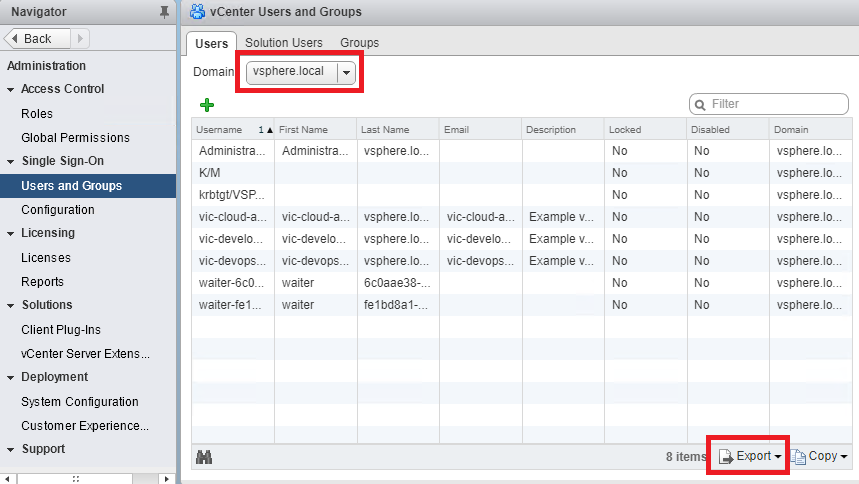Click the fe1bd8a1-... last name cell
The width and height of the screenshot is (859, 484).
[x=398, y=305]
